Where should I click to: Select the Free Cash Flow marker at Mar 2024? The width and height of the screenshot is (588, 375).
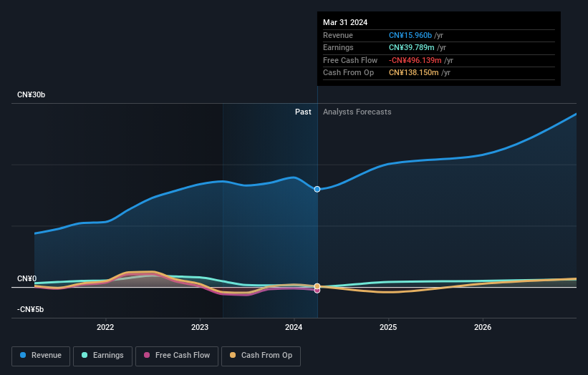[x=317, y=291]
